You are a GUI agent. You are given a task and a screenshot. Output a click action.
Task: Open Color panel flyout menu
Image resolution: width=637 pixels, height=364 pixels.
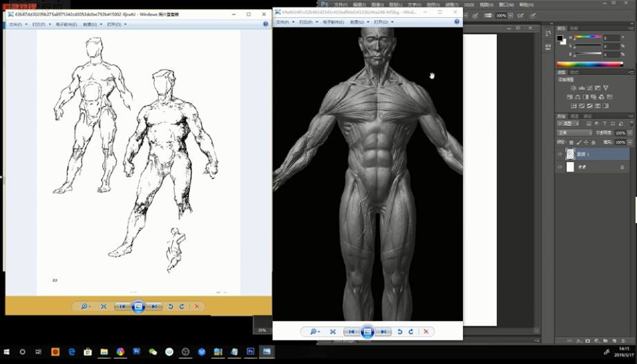[x=631, y=28]
